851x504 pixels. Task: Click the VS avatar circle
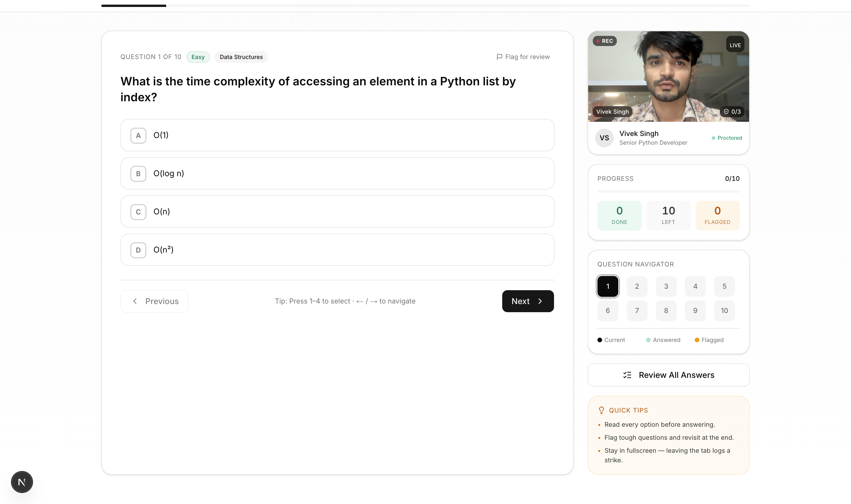pos(604,138)
